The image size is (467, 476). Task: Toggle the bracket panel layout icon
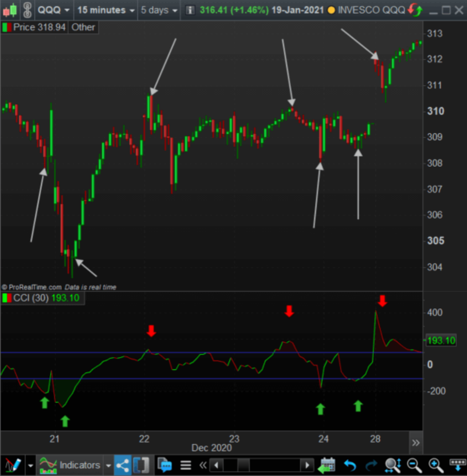(x=141, y=465)
